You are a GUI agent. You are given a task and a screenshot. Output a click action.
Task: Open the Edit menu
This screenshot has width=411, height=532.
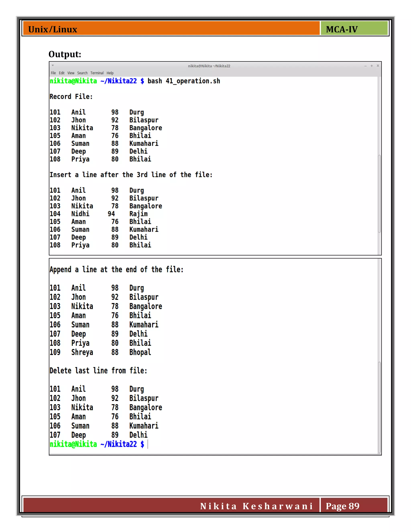point(62,73)
